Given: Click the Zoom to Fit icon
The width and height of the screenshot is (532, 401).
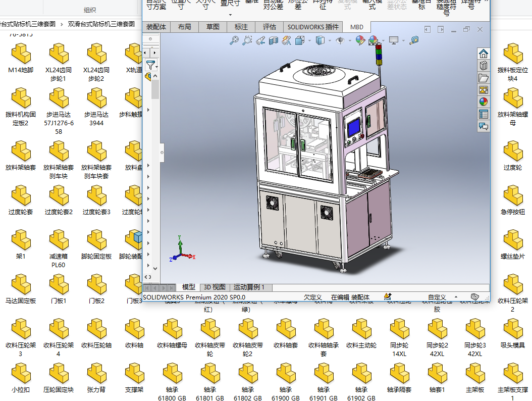Looking at the screenshot, I should click(234, 40).
